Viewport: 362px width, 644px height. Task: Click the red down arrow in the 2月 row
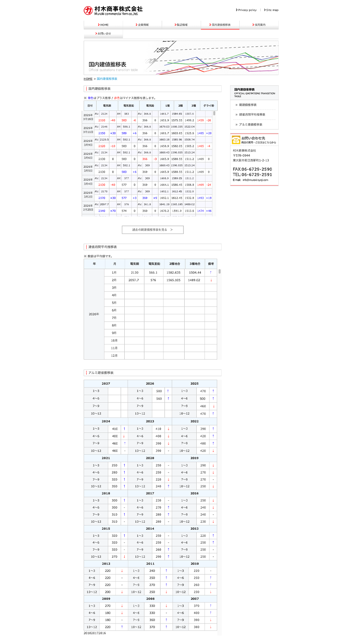pyautogui.click(x=211, y=280)
